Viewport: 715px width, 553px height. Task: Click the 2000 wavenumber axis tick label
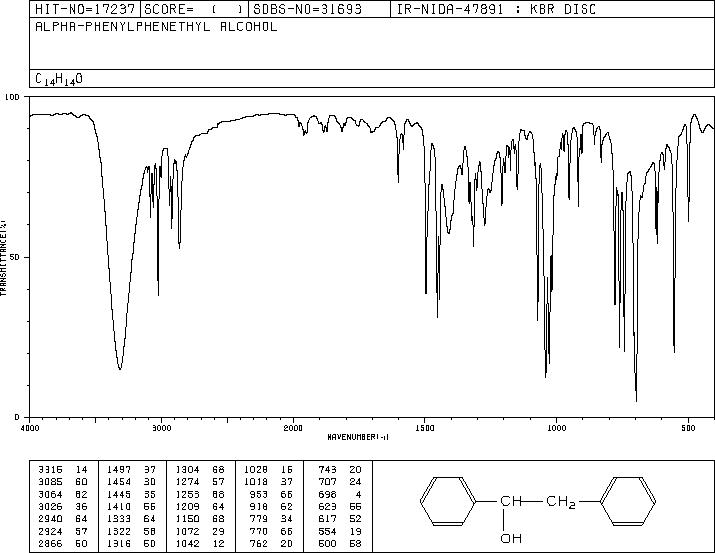pyautogui.click(x=293, y=428)
